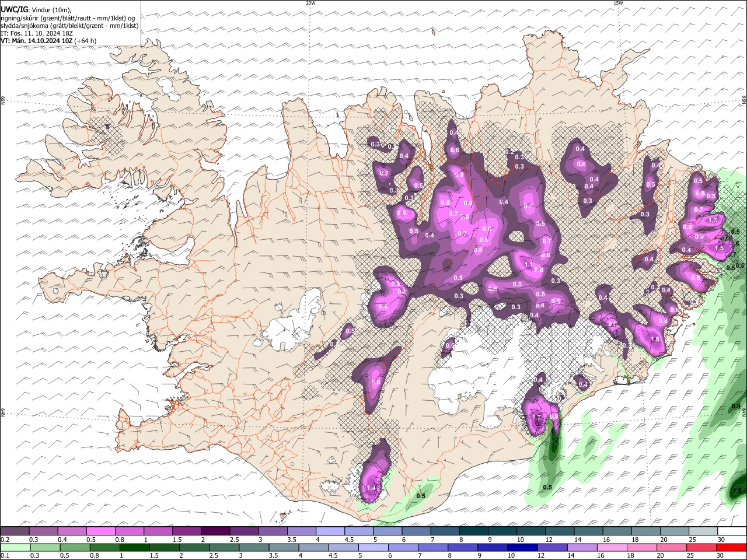Click the bright red swatch labeled 30 in the lower legend

coord(732,547)
